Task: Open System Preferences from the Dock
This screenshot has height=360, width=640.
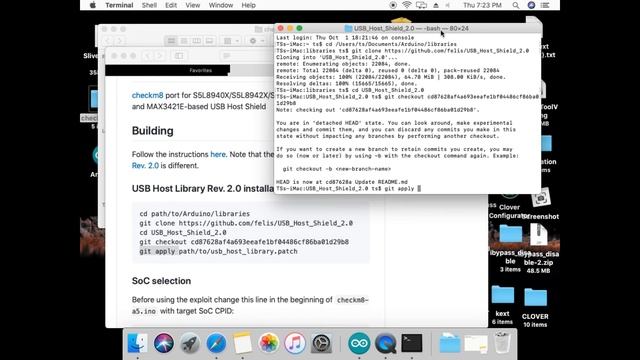Action: tap(321, 343)
